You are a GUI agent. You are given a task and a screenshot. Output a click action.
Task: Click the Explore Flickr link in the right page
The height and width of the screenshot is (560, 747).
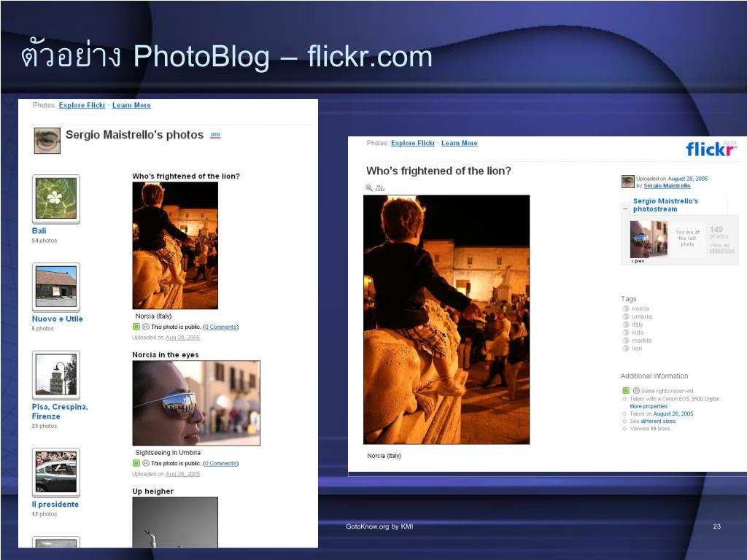413,143
